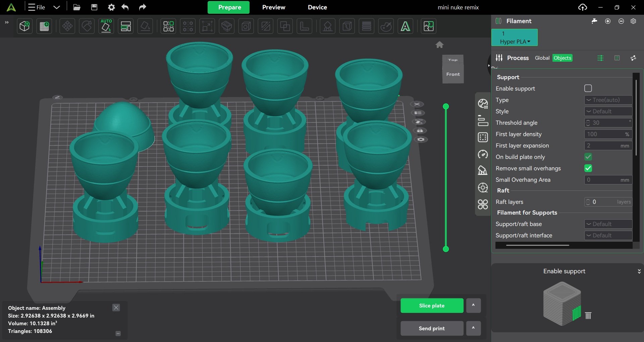644x342 pixels.
Task: Click the AUTO orient toolbar icon
Action: tap(106, 26)
